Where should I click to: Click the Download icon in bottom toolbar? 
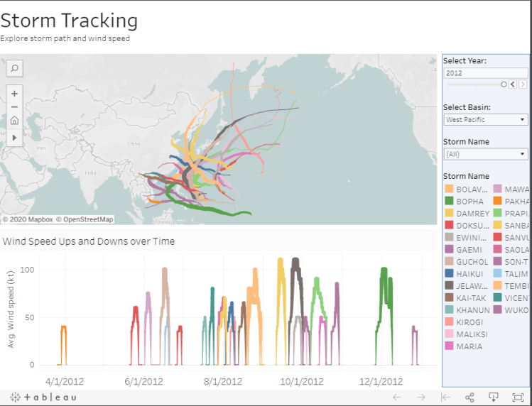click(x=494, y=397)
